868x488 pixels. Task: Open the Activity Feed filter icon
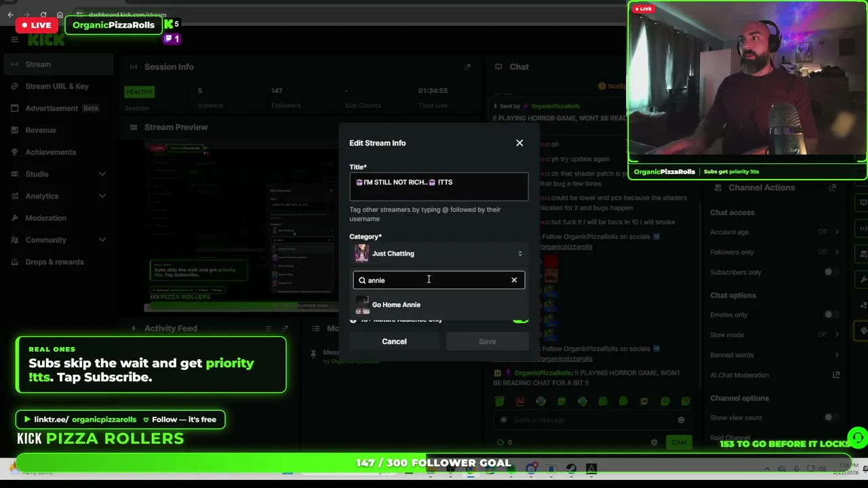tap(269, 329)
